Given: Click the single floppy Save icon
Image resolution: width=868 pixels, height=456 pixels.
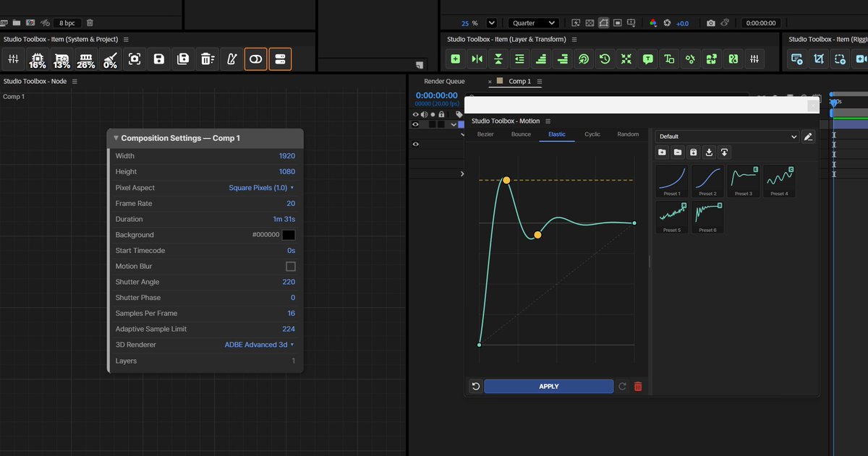Looking at the screenshot, I should pos(159,59).
